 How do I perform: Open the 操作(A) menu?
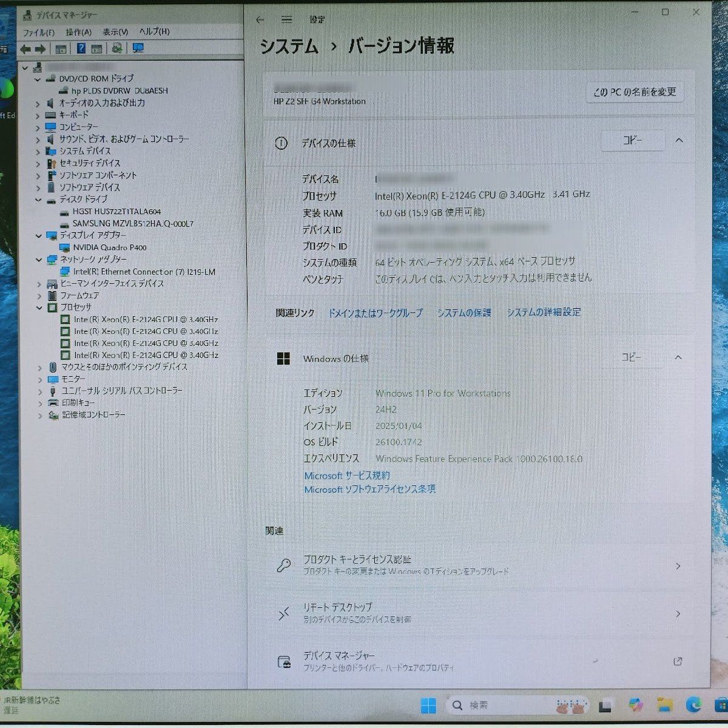(x=78, y=32)
